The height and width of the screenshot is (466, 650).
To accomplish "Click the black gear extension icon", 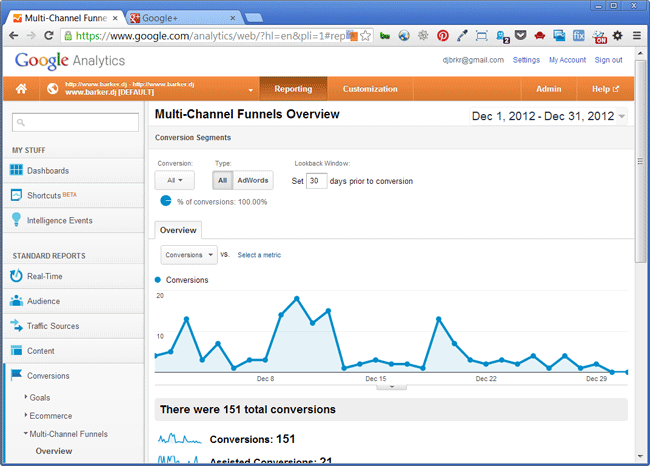I will pos(618,36).
